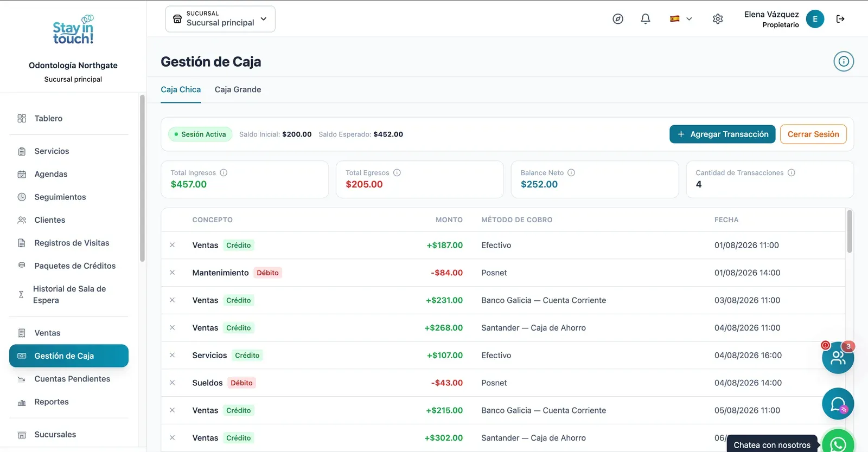Show info tooltip for Total Egresos
868x452 pixels.
[397, 173]
